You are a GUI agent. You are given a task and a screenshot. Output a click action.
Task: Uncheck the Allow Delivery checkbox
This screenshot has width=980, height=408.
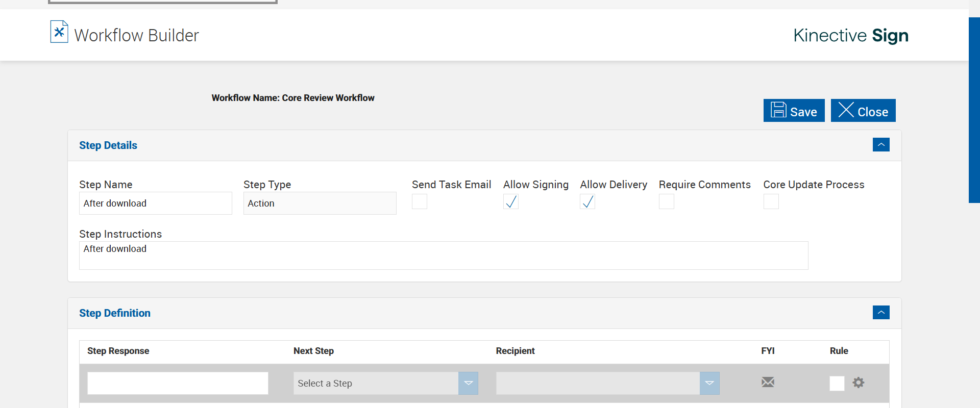pos(587,202)
